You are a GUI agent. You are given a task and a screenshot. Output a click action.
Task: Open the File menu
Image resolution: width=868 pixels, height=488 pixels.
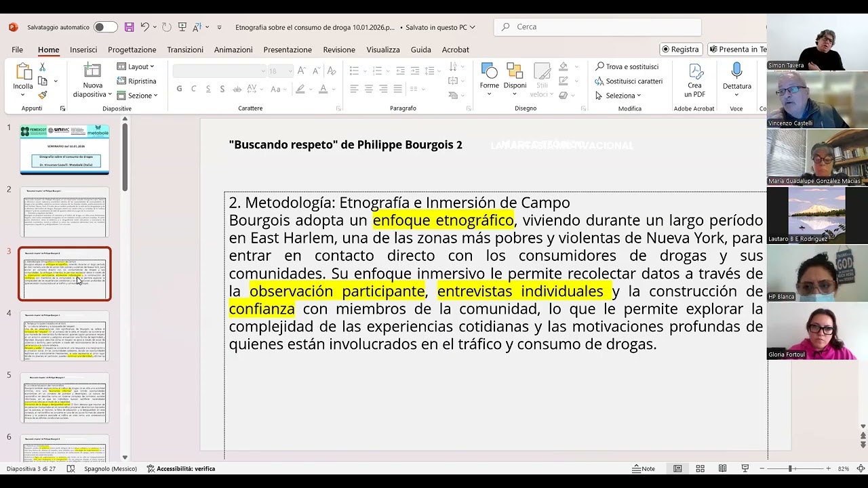click(x=17, y=49)
